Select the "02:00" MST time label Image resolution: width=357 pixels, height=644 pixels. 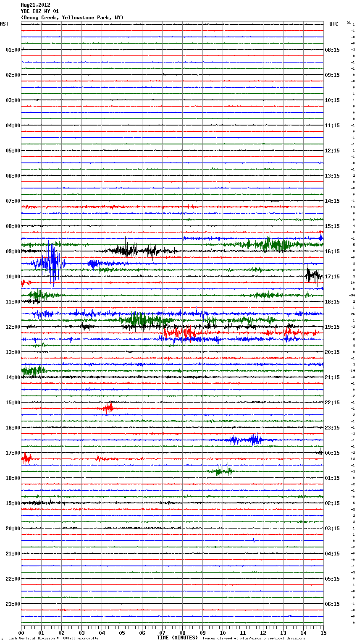click(x=13, y=75)
